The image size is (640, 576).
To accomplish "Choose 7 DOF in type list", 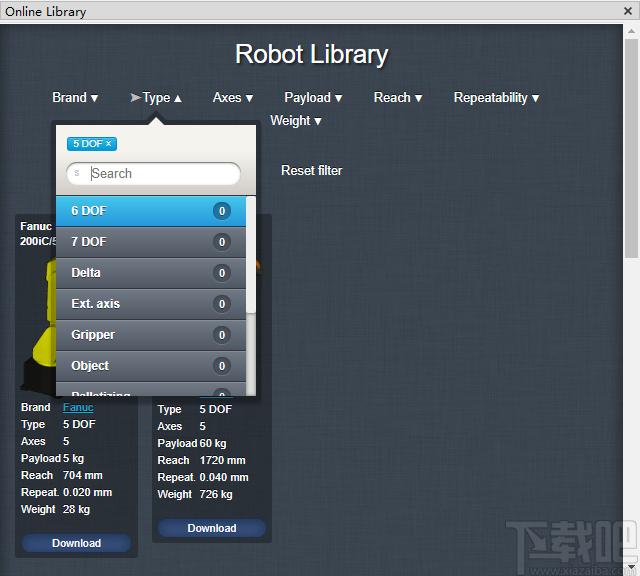I will point(151,242).
